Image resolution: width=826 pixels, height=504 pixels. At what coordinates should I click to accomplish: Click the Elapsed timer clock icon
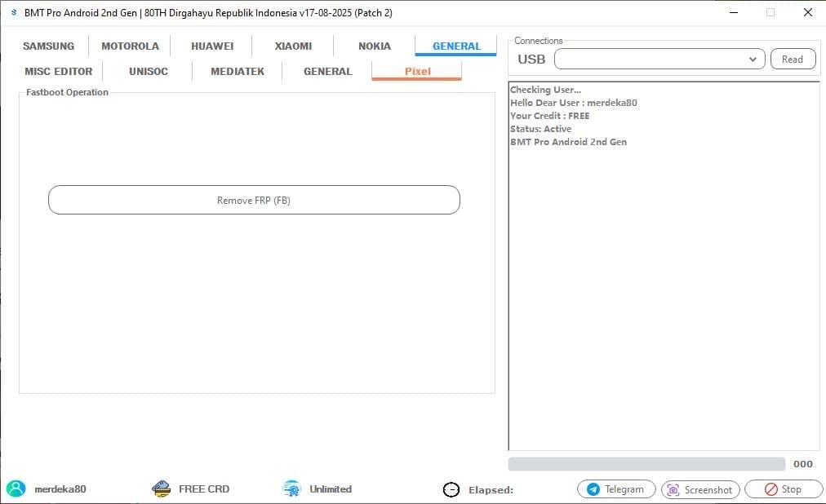pyautogui.click(x=451, y=489)
